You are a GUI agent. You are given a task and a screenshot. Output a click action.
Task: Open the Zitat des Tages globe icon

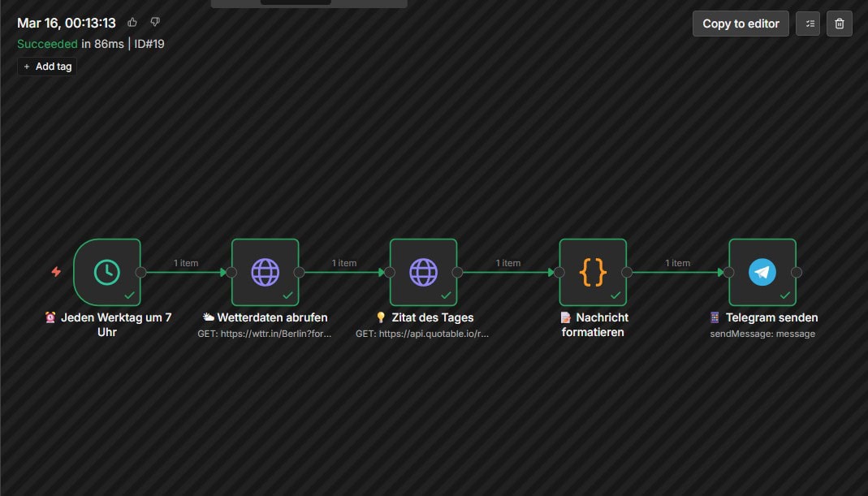click(423, 271)
